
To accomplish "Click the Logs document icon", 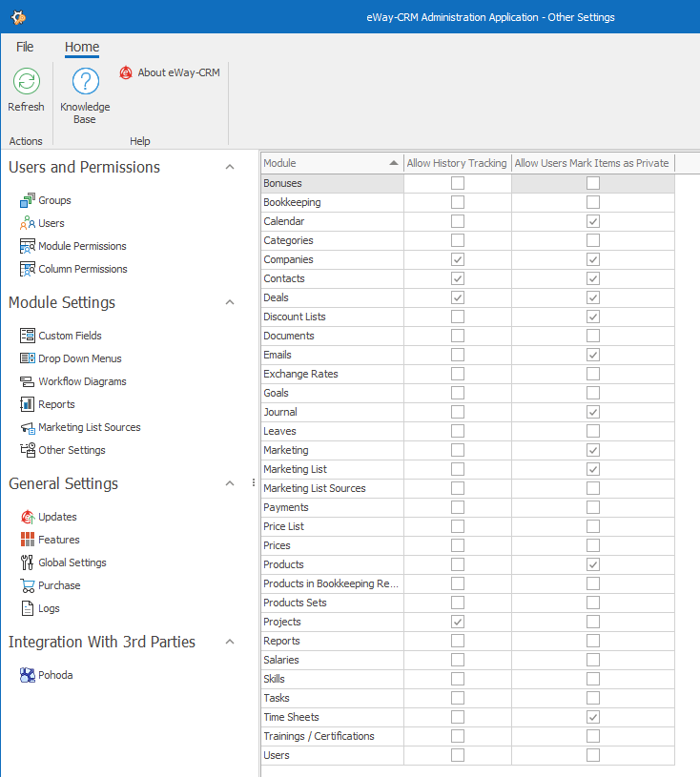I will point(28,608).
